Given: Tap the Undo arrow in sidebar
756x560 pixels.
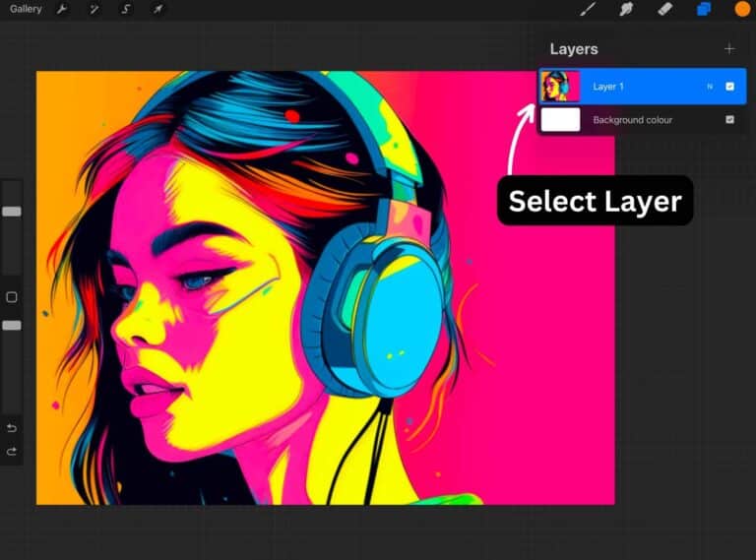Looking at the screenshot, I should pyautogui.click(x=12, y=428).
